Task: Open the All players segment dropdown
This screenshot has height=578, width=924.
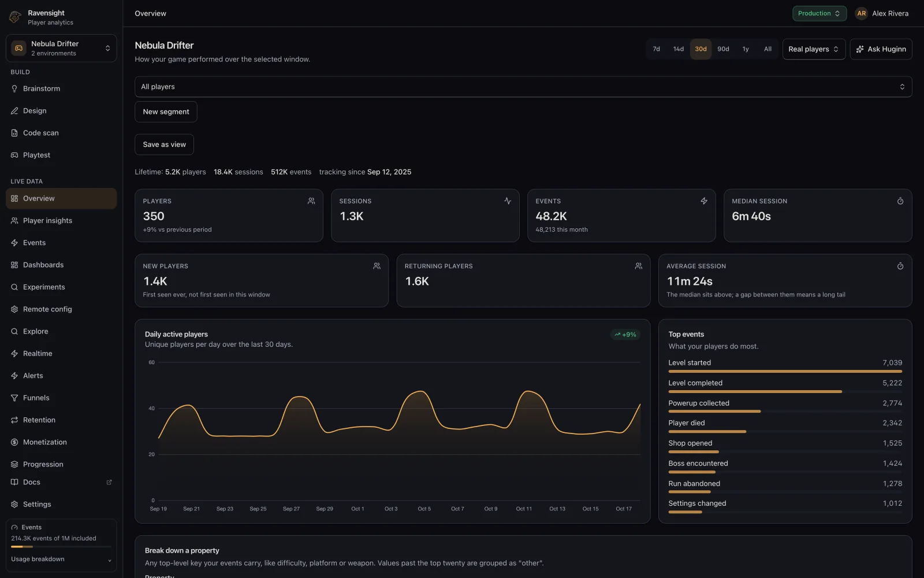Action: (523, 87)
